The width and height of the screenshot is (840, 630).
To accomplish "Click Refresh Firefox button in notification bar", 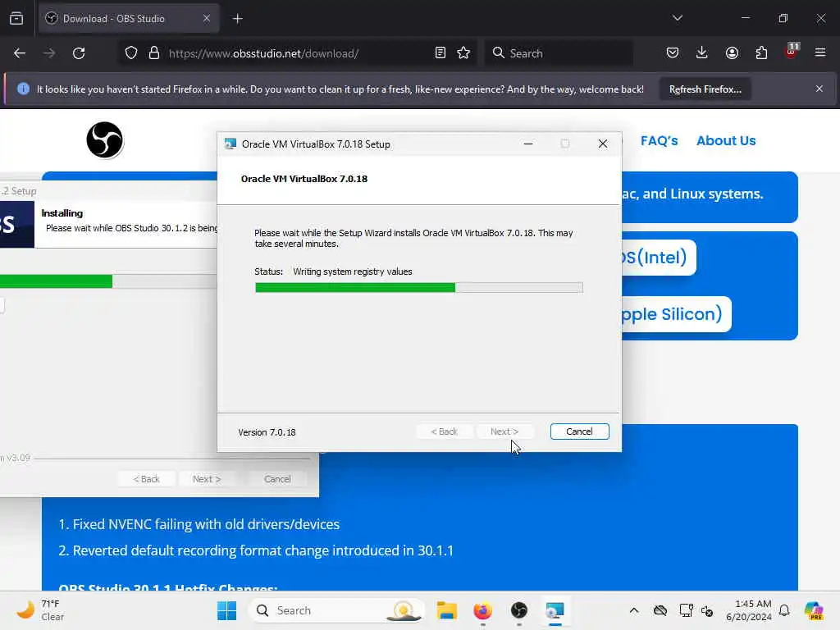I will (705, 89).
